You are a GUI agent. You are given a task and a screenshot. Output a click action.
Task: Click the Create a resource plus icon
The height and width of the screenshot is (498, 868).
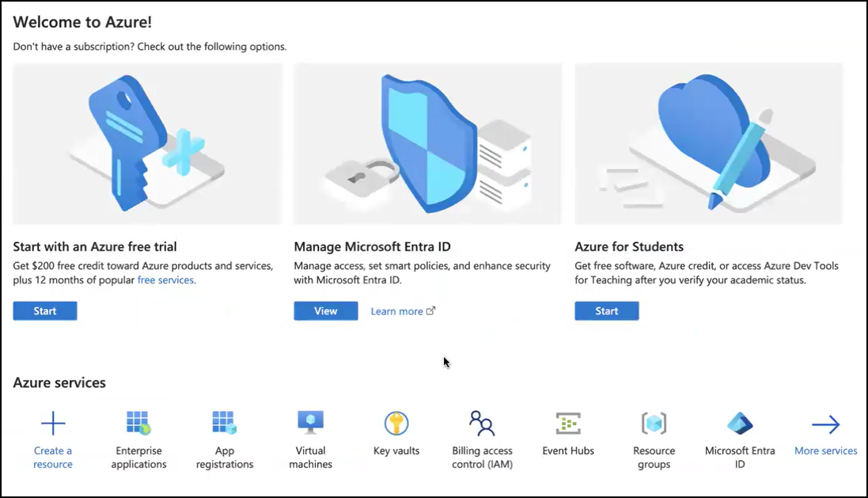[53, 424]
